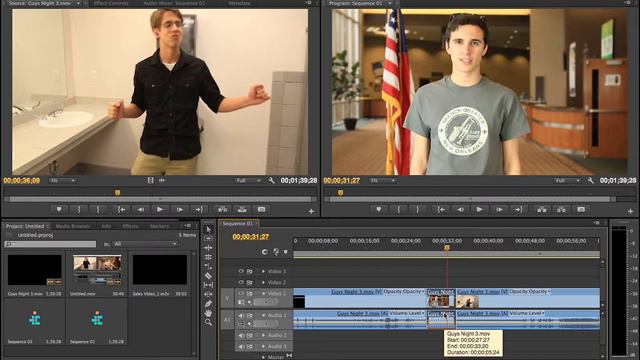Image resolution: width=640 pixels, height=360 pixels.
Task: Select the Hand tool
Action: coord(208,313)
